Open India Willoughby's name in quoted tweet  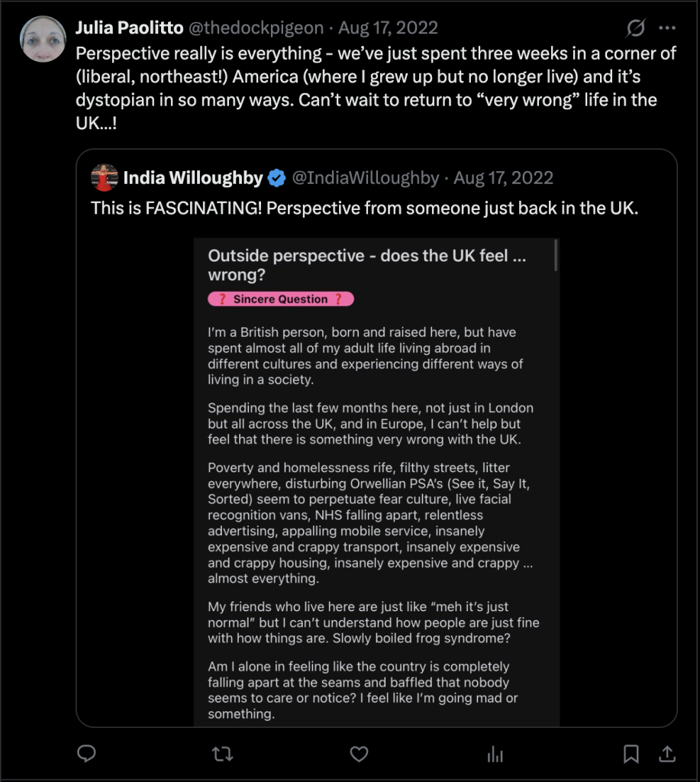click(x=193, y=178)
